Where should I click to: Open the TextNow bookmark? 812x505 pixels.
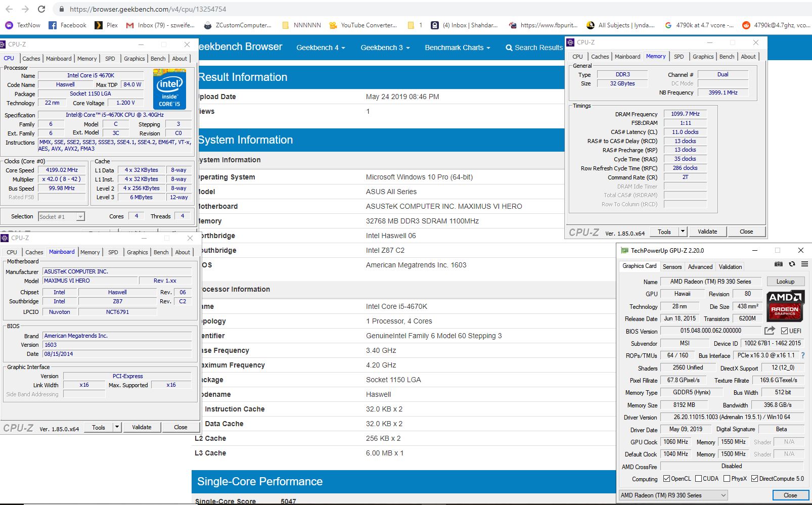tap(23, 25)
